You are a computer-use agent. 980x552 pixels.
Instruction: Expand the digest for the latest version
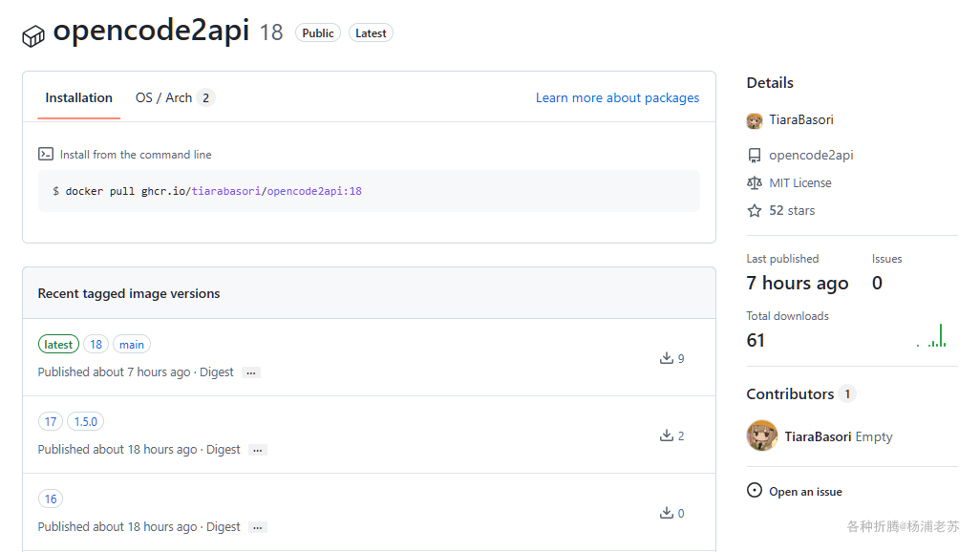coord(251,372)
